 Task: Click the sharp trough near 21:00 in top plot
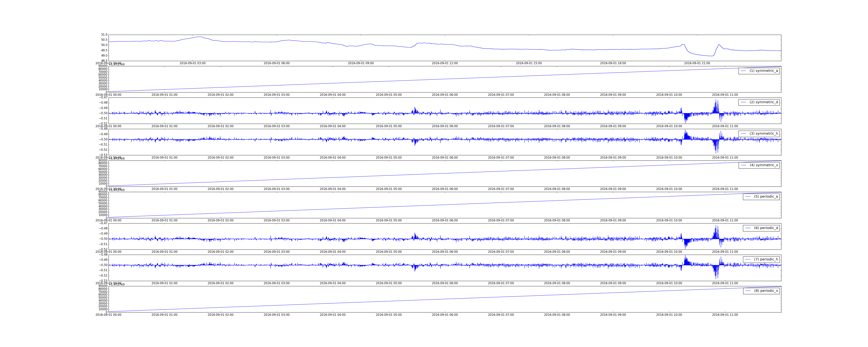pyautogui.click(x=712, y=56)
